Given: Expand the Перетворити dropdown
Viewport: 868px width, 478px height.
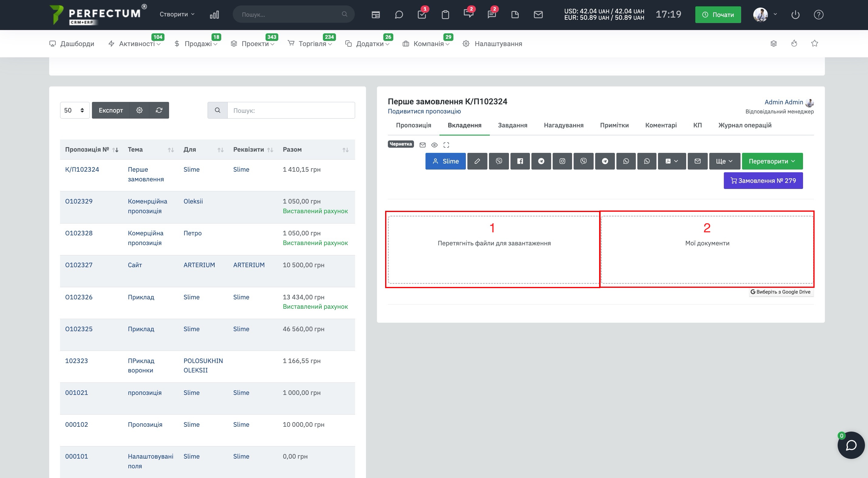Looking at the screenshot, I should pyautogui.click(x=772, y=161).
